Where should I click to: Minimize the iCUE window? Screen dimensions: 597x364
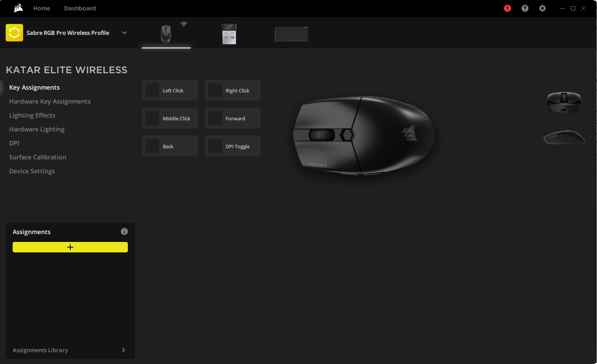coord(563,8)
